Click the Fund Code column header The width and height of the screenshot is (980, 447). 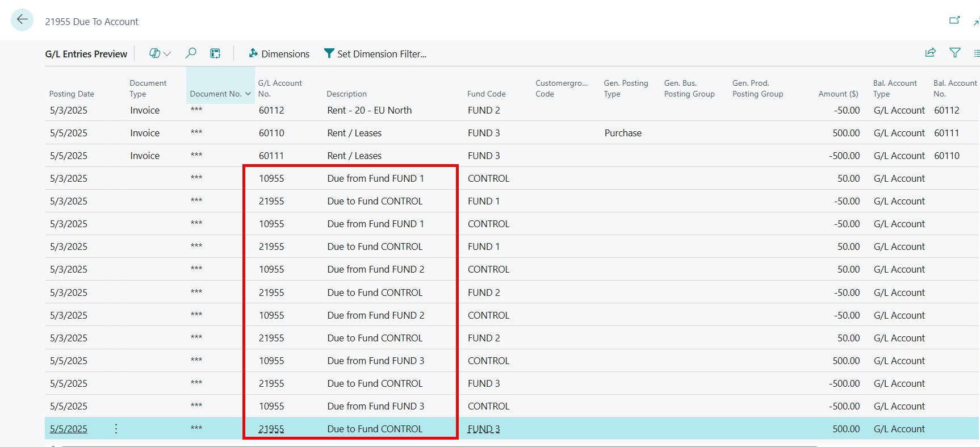(x=486, y=94)
